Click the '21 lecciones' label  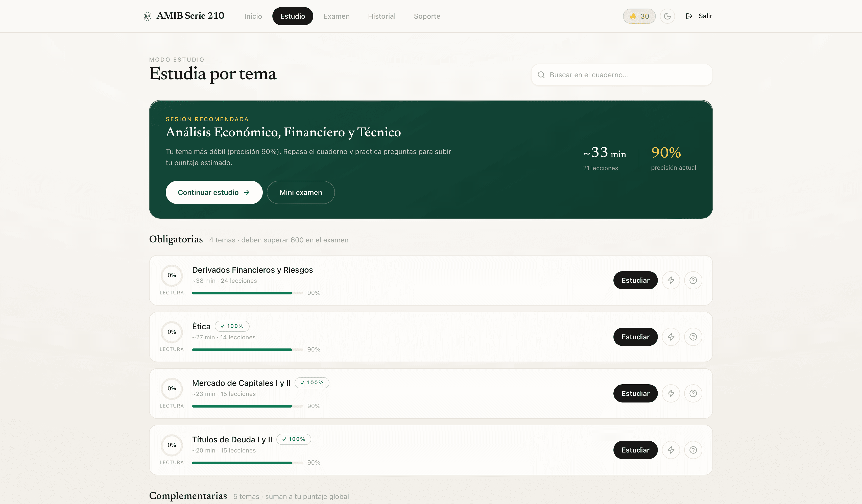point(600,168)
